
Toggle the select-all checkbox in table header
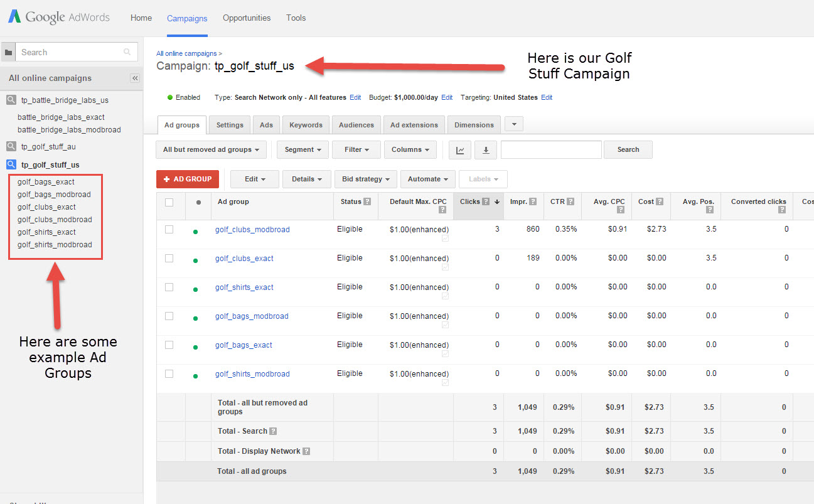169,202
